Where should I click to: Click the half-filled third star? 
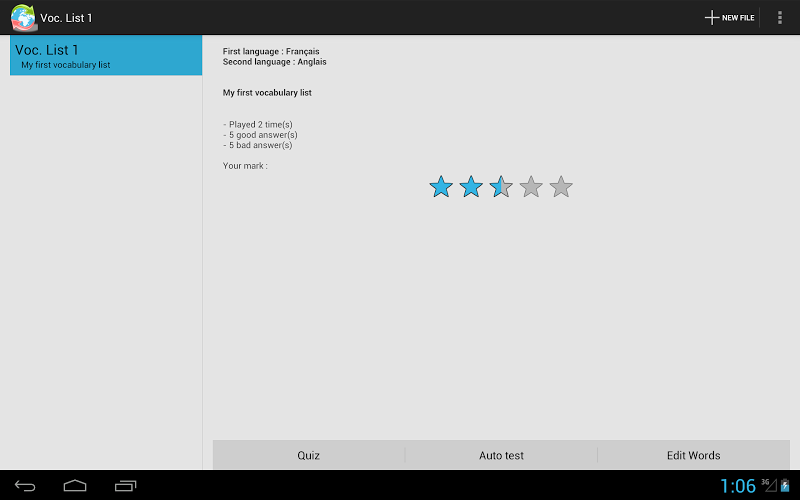[x=501, y=187]
